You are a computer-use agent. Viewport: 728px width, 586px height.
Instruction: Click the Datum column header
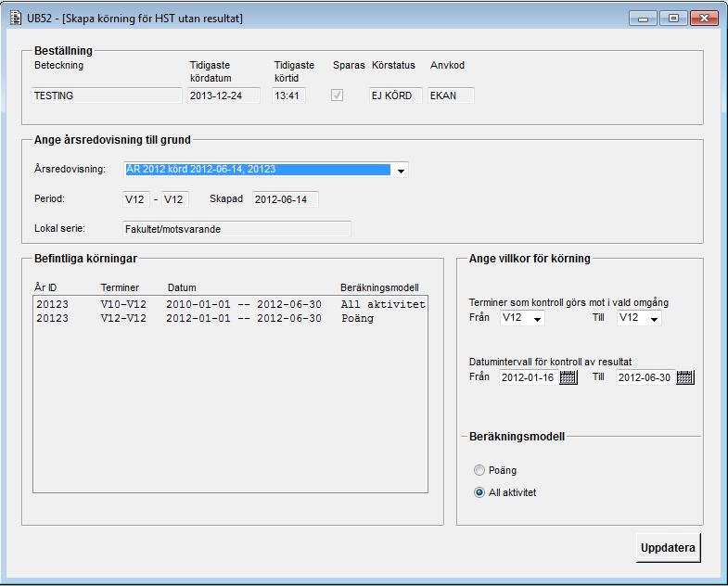[x=182, y=287]
